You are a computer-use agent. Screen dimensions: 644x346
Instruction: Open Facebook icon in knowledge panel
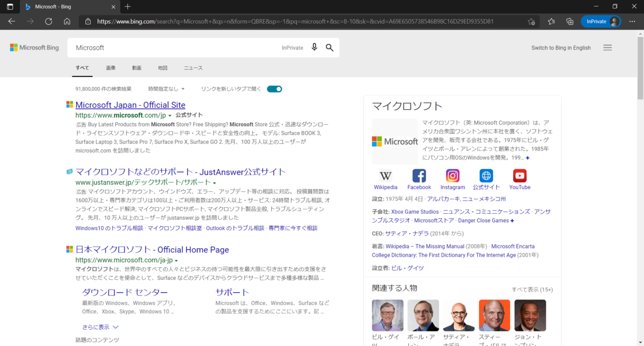(x=419, y=176)
